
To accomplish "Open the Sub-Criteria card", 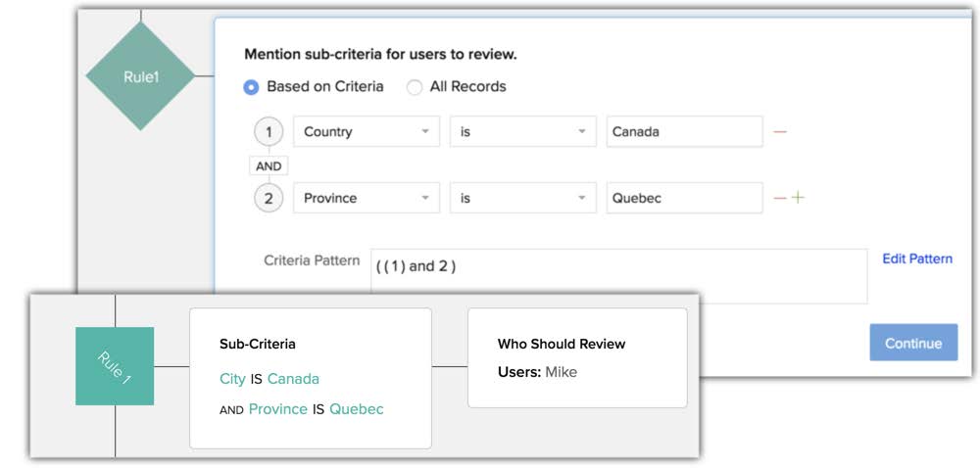I will 310,378.
